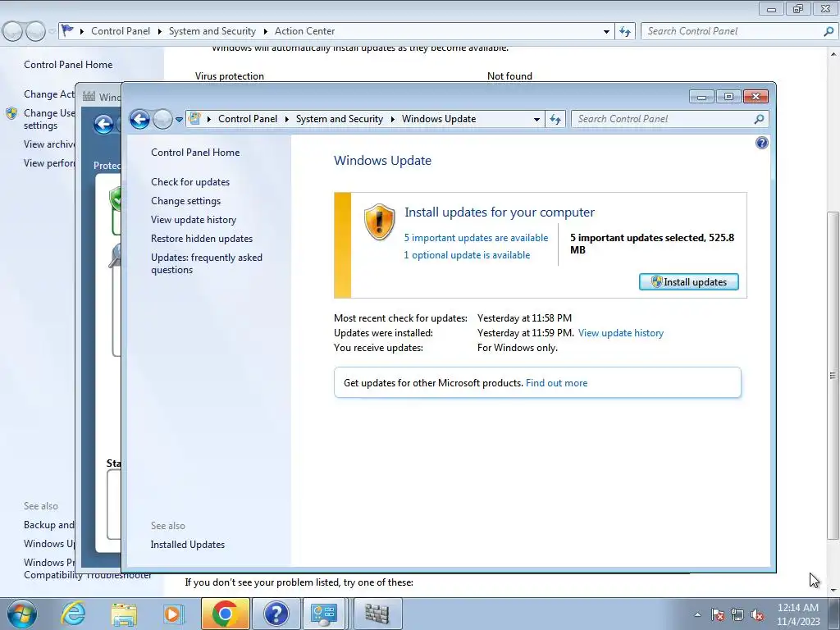840x630 pixels.
Task: Minimize the Windows Update window
Action: click(x=702, y=97)
